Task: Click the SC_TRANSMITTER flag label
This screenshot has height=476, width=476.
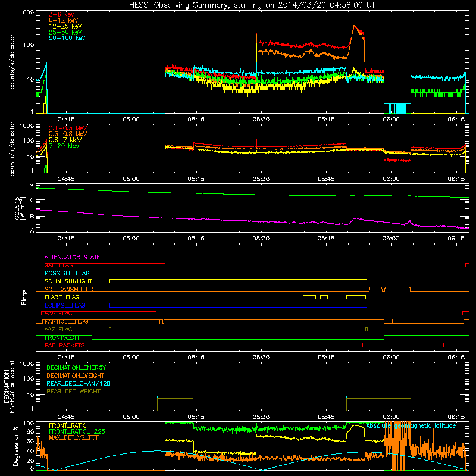Action: pos(68,289)
